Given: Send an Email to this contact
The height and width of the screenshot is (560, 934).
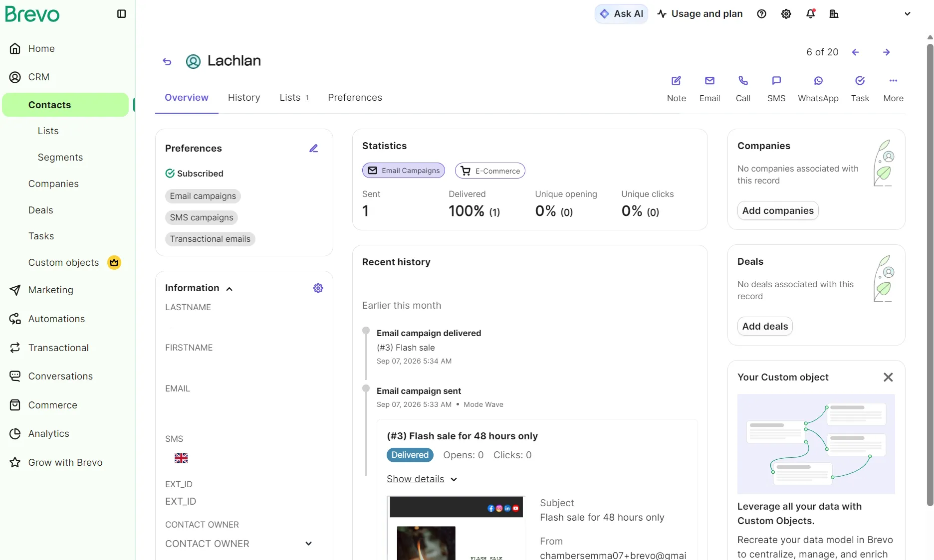Looking at the screenshot, I should [709, 89].
